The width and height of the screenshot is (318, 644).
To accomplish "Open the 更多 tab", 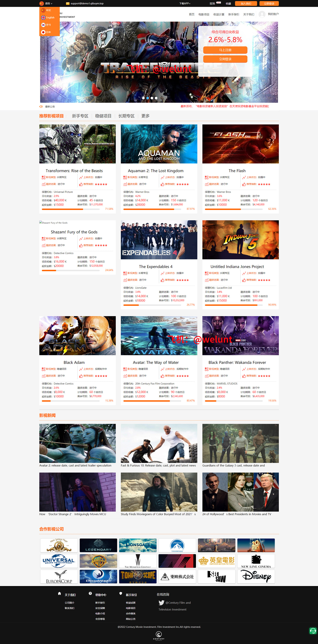I will (x=145, y=116).
